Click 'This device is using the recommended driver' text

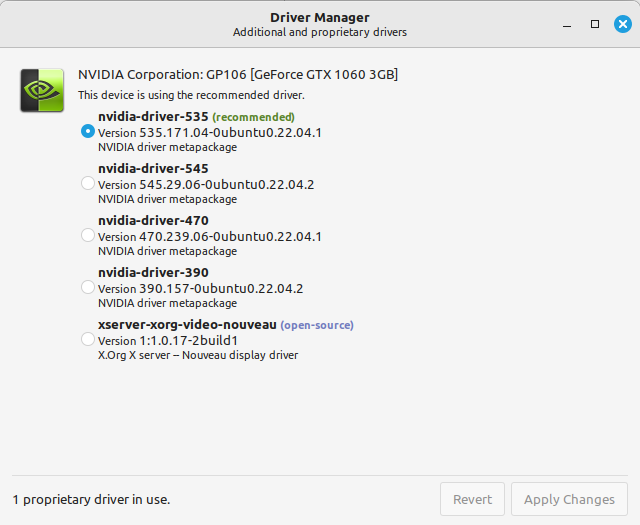(x=191, y=95)
